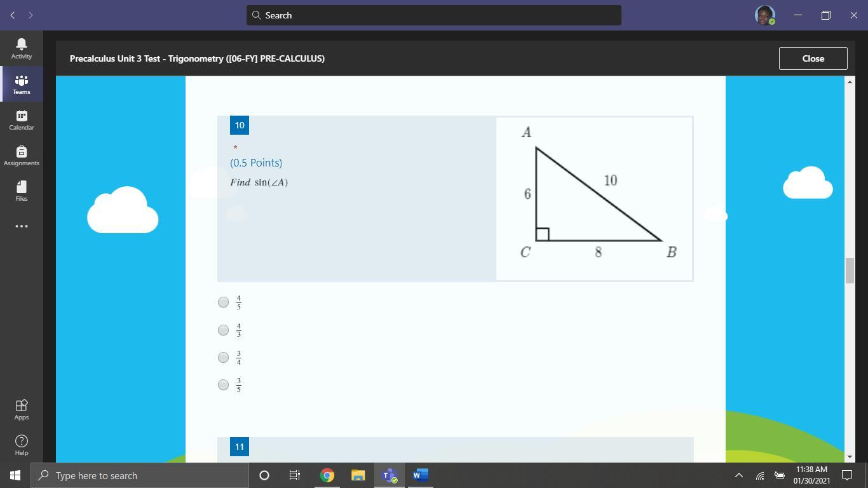Click the triangle diagram for question 10
868x488 pixels.
(594, 198)
